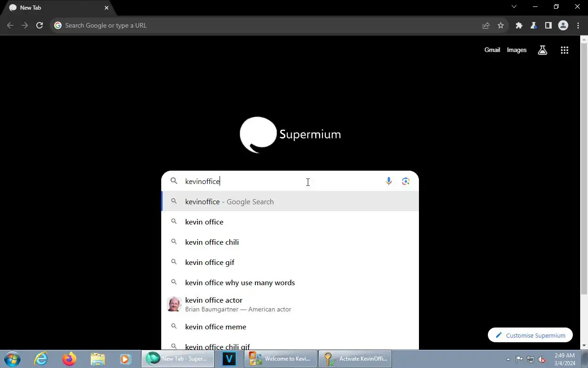Go back with the back arrow
This screenshot has height=368, width=588.
click(x=10, y=25)
